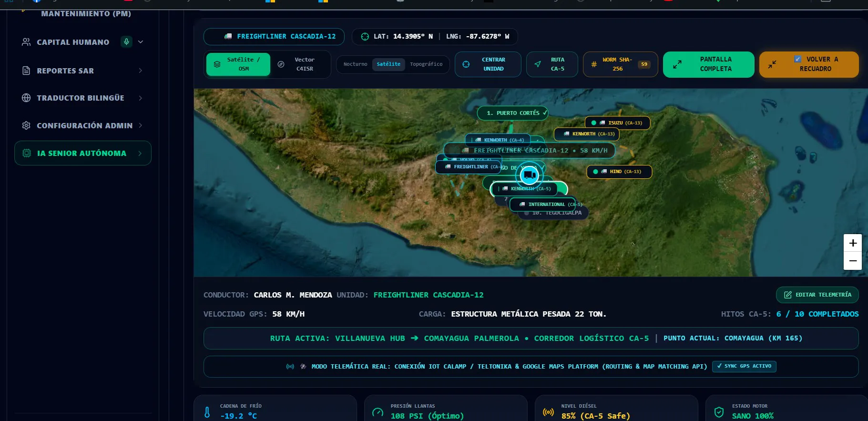Select the Hino (CA-13) map marker
The height and width of the screenshot is (421, 868).
tap(619, 172)
